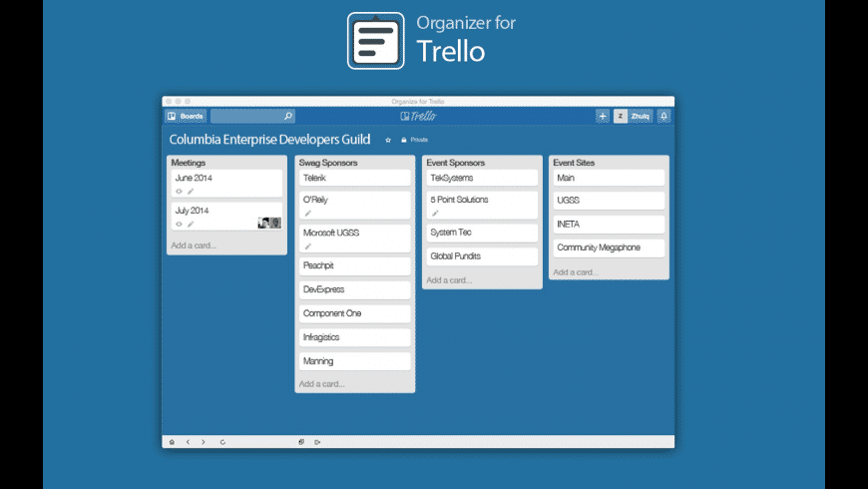
Task: Open the Infragistics card
Action: tap(355, 337)
